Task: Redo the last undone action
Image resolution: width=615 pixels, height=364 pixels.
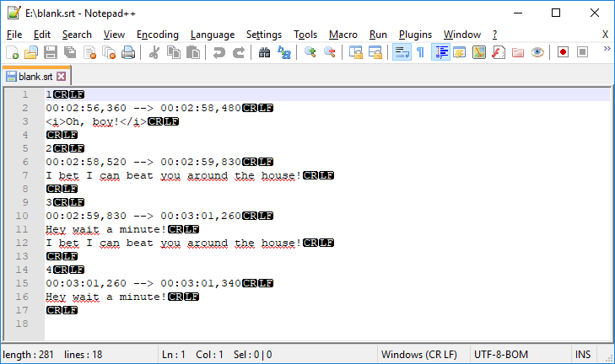Action: pyautogui.click(x=239, y=52)
